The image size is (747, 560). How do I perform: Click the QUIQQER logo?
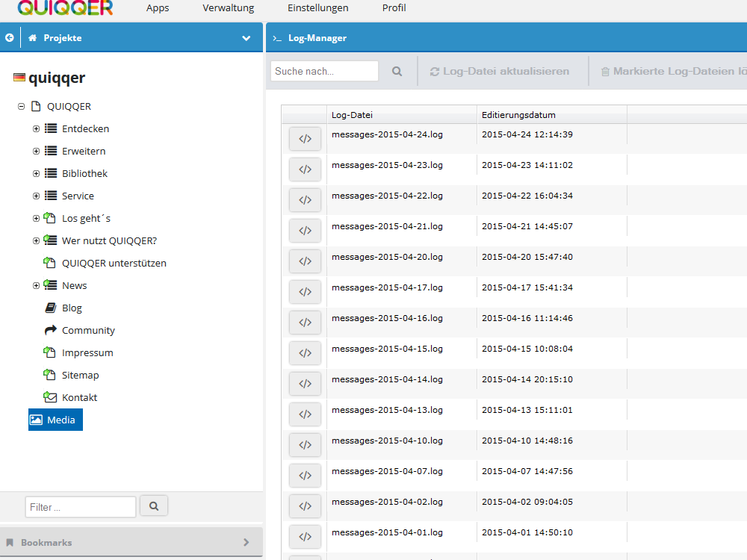(65, 7)
